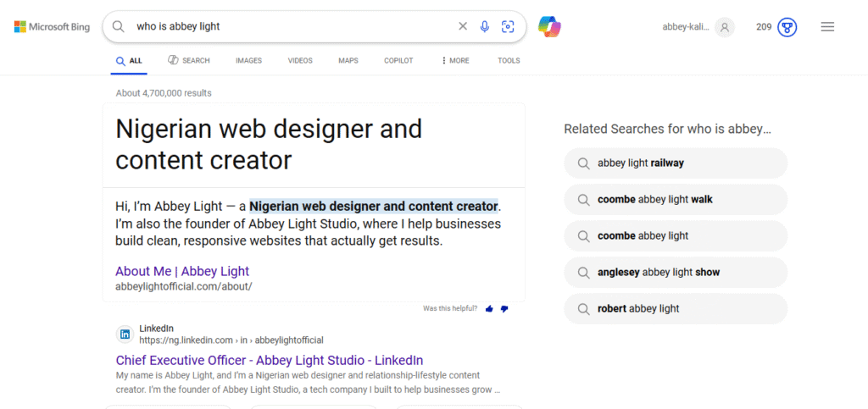Switch to the VIDEOS tab
The image size is (868, 409).
point(300,61)
